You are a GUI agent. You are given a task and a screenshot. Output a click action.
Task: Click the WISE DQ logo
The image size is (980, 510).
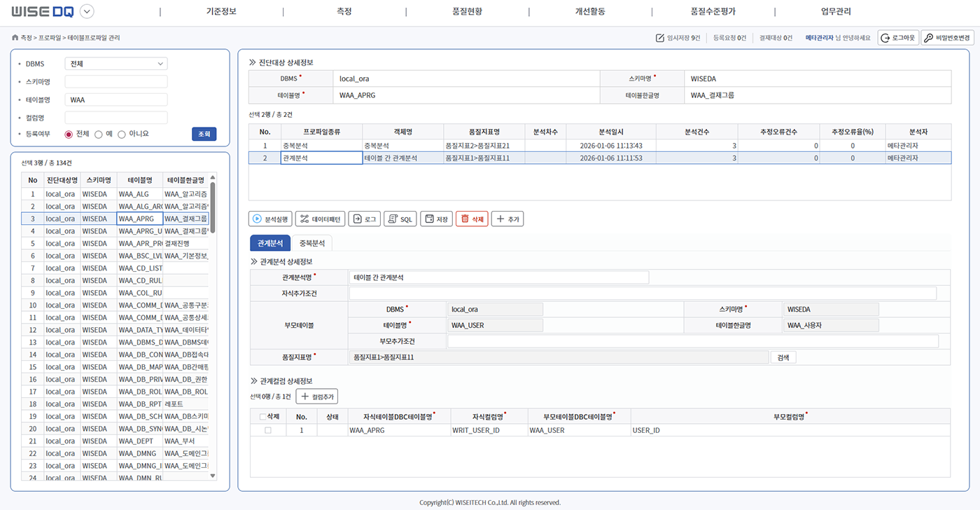(42, 11)
